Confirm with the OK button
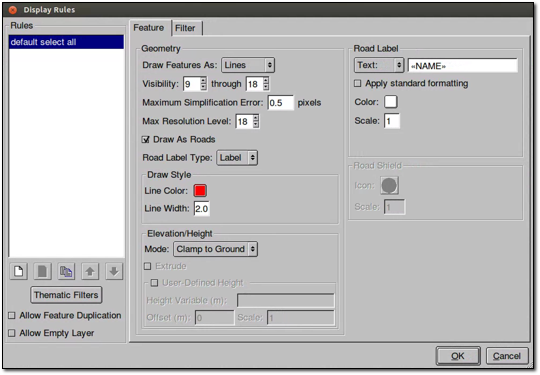This screenshot has width=540, height=375. tap(458, 356)
